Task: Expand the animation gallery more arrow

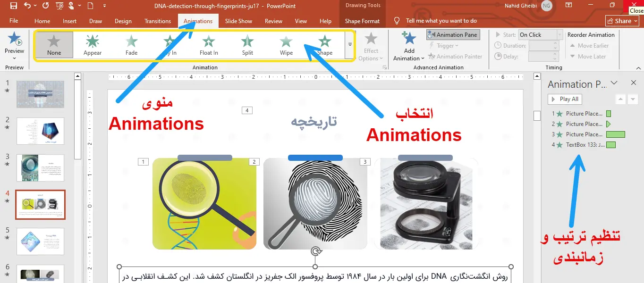Action: coord(350,45)
